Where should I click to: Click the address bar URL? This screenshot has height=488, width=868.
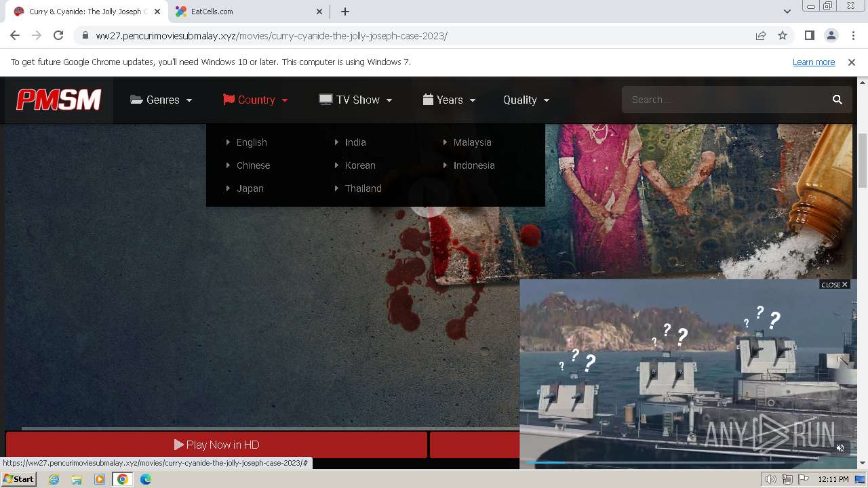[271, 36]
